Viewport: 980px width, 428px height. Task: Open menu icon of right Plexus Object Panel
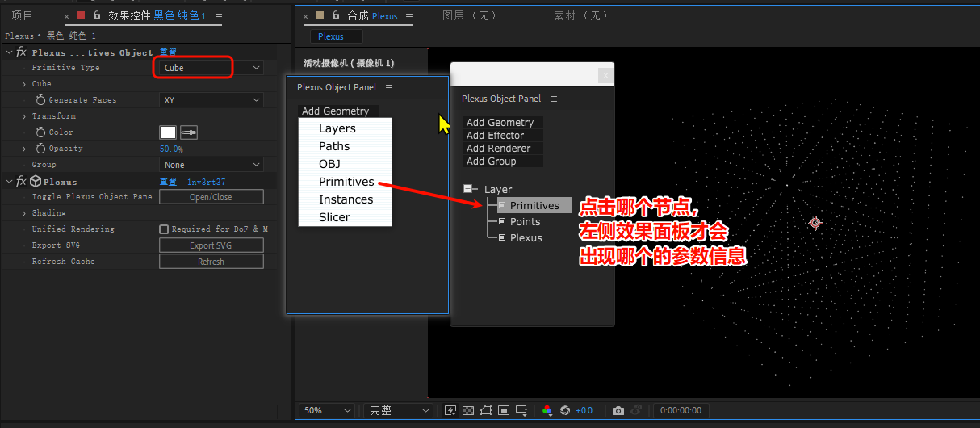point(554,99)
